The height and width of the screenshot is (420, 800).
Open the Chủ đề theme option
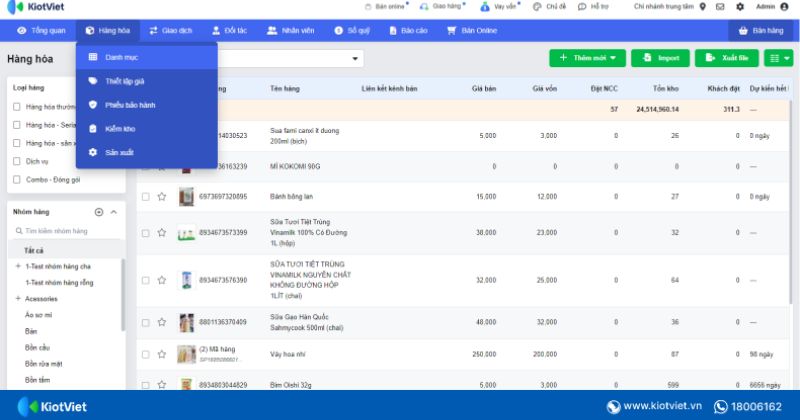pos(549,7)
